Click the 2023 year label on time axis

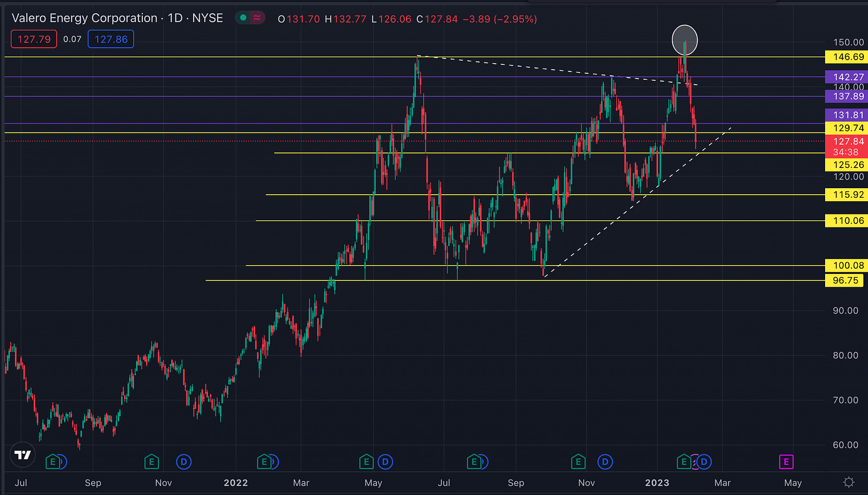pos(657,483)
